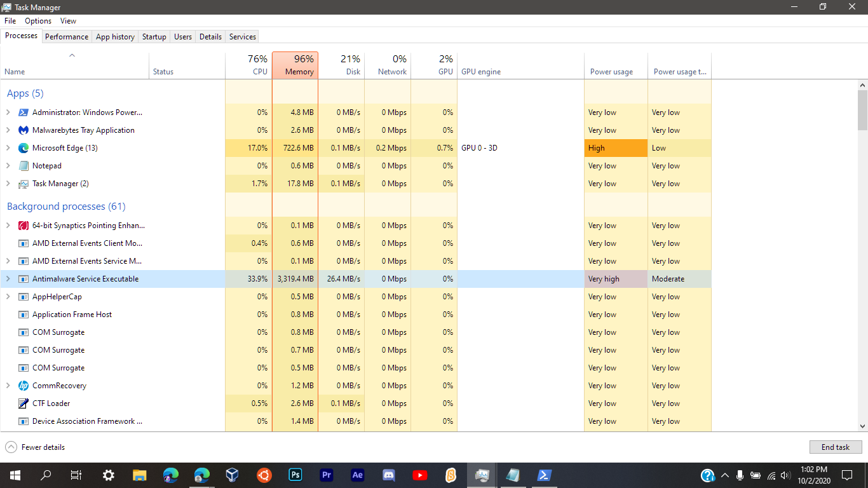Click the GPU 0 - 3D cell
The image size is (868, 488).
pos(520,148)
